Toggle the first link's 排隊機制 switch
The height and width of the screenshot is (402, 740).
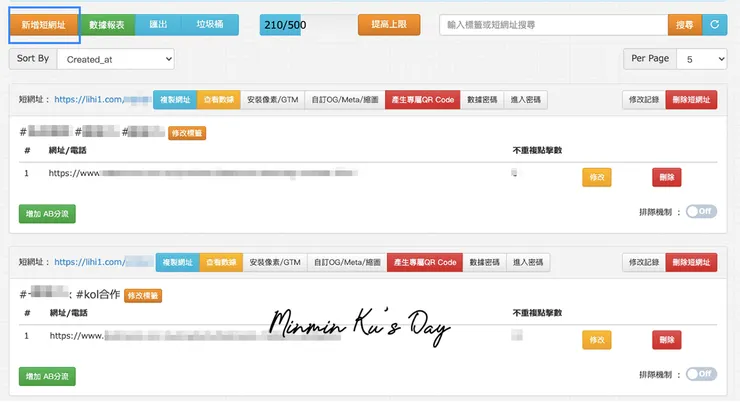(x=701, y=212)
